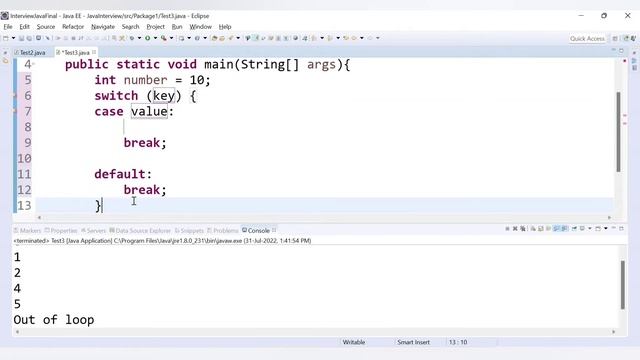Switch to the Snippets tab
The image size is (640, 360).
click(189, 231)
